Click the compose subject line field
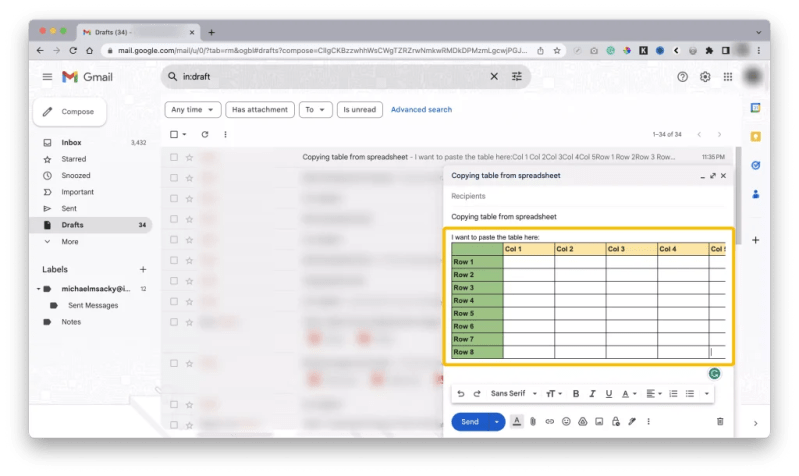Image resolution: width=799 pixels, height=476 pixels. point(588,217)
